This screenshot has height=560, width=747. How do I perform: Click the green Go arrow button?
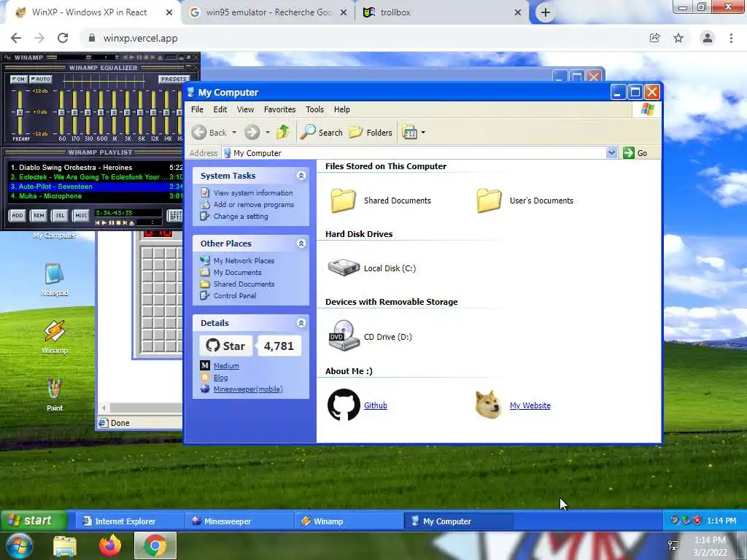629,153
